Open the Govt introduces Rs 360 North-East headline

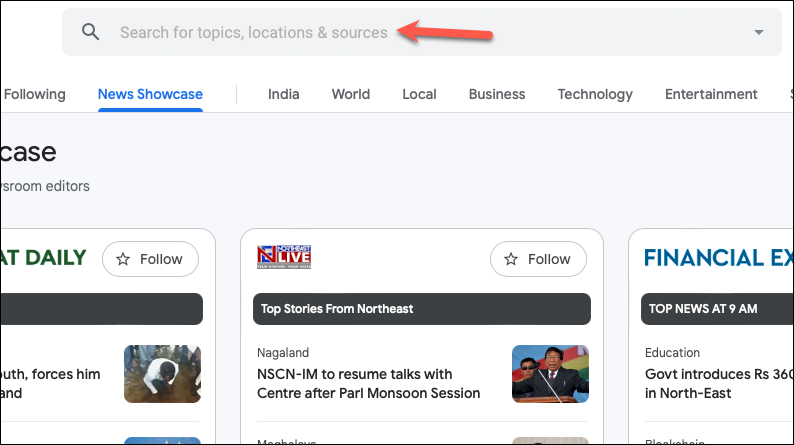(x=719, y=384)
